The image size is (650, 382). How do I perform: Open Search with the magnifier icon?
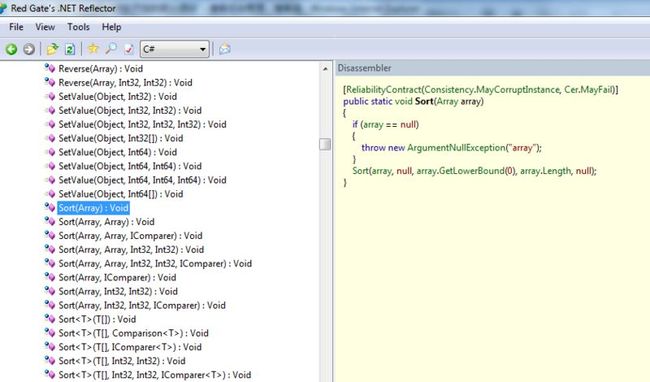(111, 49)
